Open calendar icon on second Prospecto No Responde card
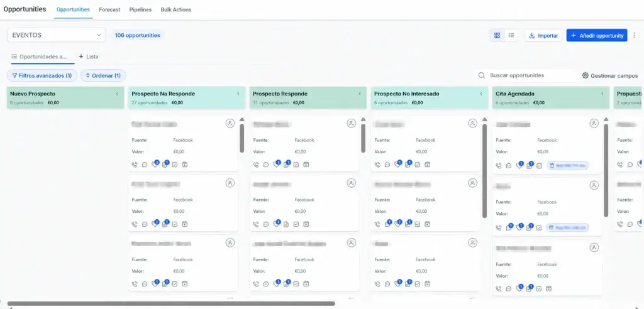 [x=185, y=224]
